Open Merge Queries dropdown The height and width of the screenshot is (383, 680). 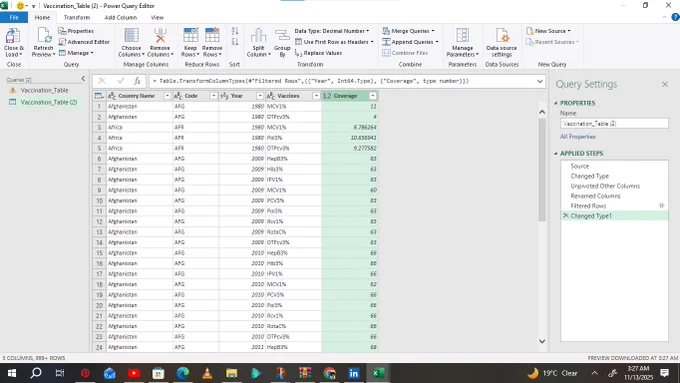pos(408,31)
